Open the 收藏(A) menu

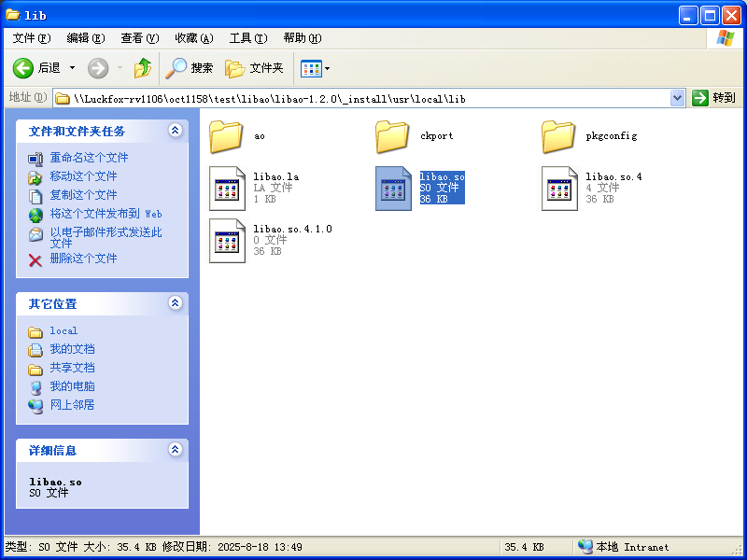coord(194,38)
